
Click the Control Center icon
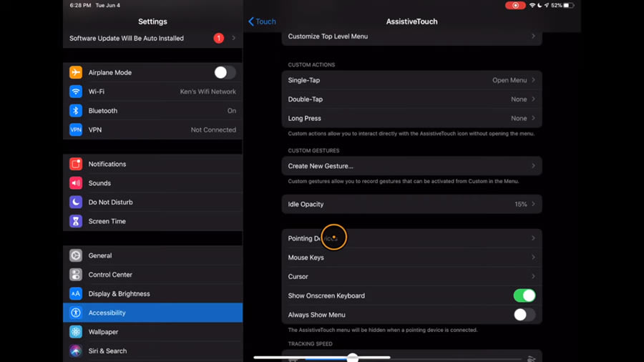(x=76, y=275)
